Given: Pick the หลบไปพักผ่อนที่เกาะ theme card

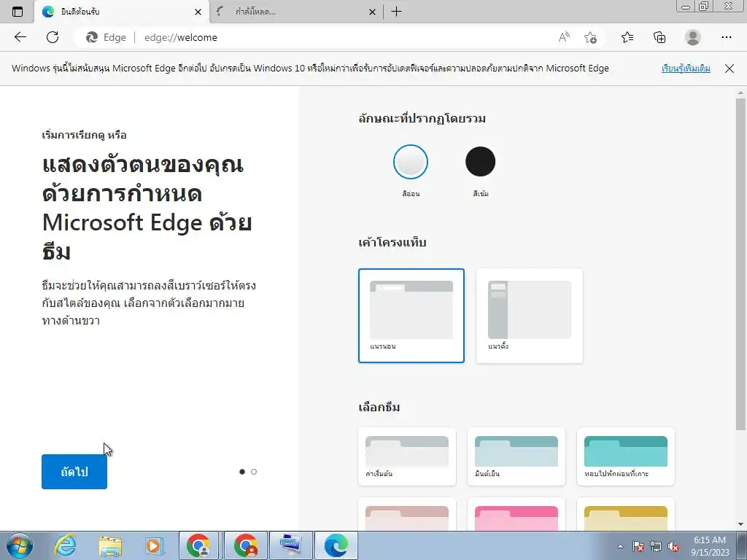Looking at the screenshot, I should tap(625, 456).
